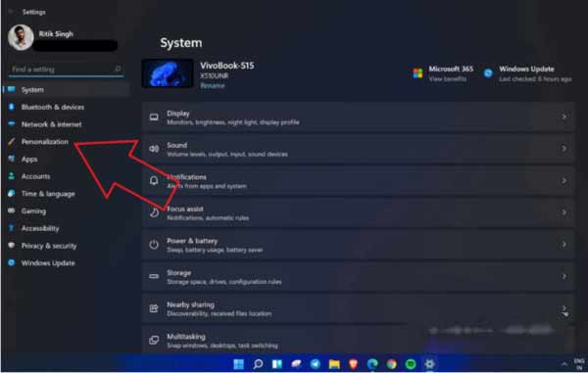Screen dimensions: 588x373
Task: Click the Nearby sharing share icon
Action: pos(154,308)
